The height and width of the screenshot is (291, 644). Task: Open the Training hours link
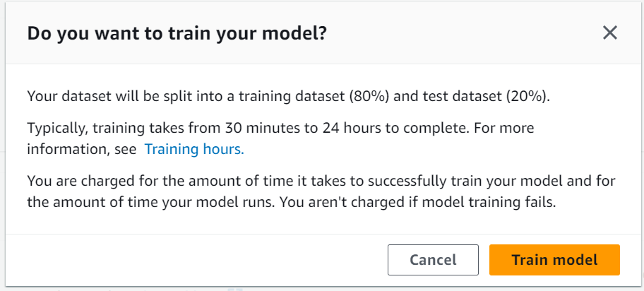194,149
